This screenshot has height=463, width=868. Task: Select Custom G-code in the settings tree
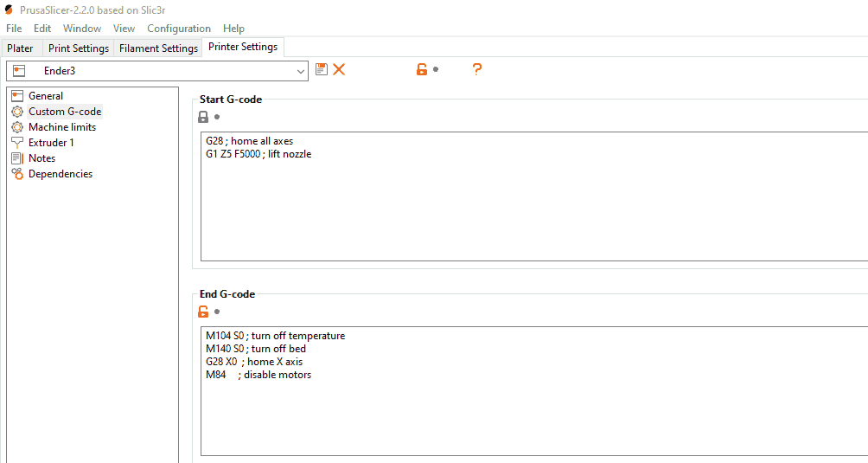65,112
